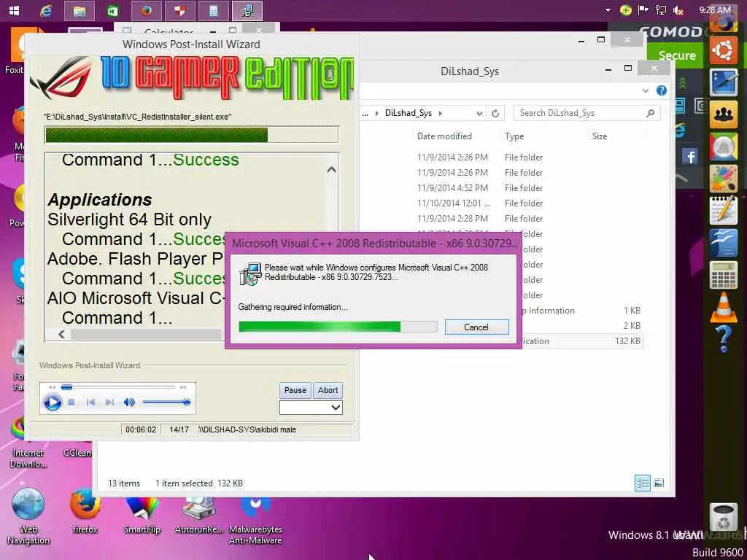Image resolution: width=747 pixels, height=560 pixels.
Task: Click the media player seek bar
Action: (117, 387)
